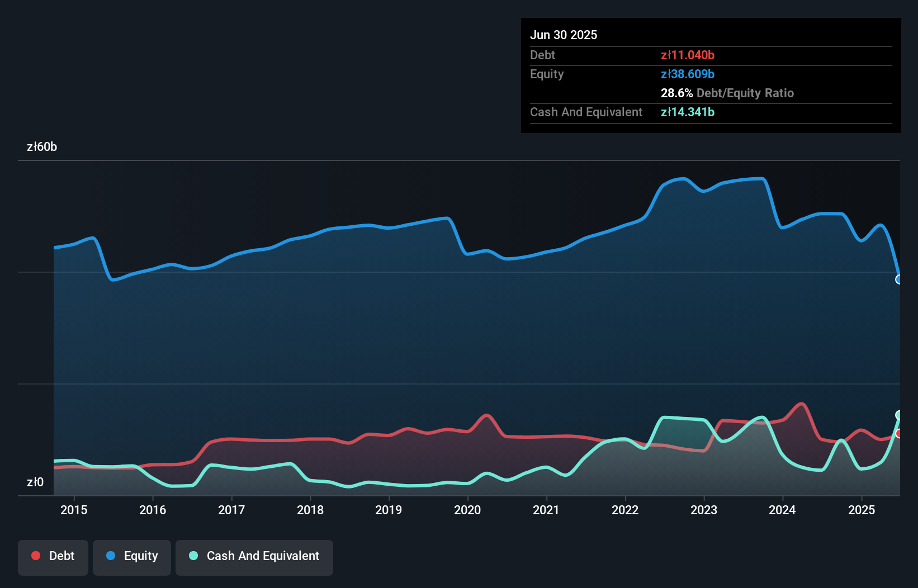
Task: Toggle visibility of the Equity series
Action: pyautogui.click(x=131, y=556)
